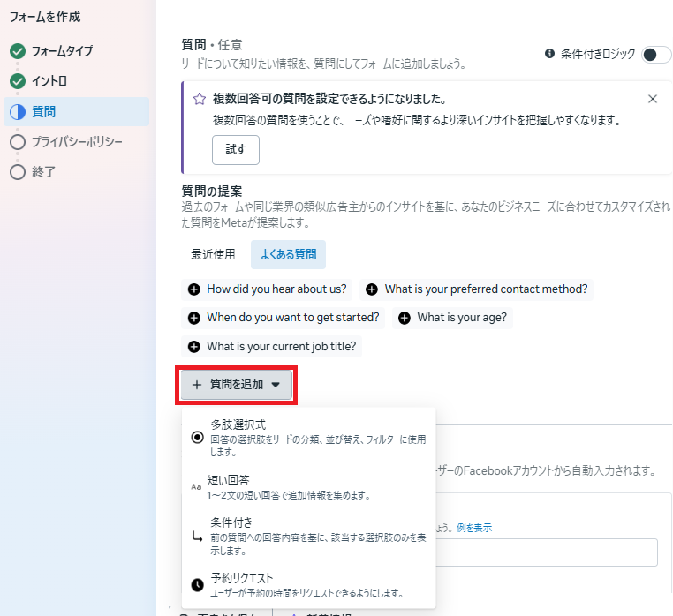
Task: Select the プライバシーポリシー step circle
Action: pyautogui.click(x=18, y=142)
